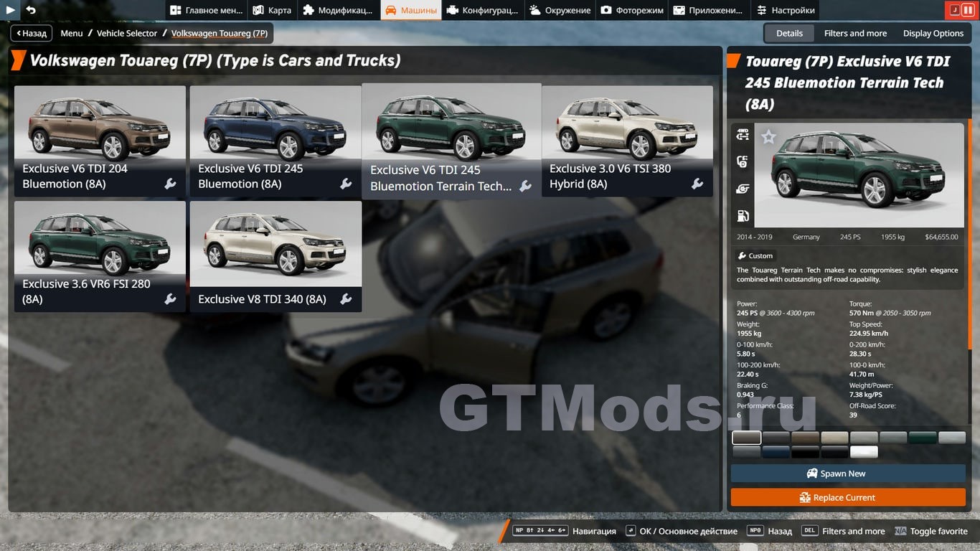This screenshot has width=980, height=551.
Task: Open the Display Options panel
Action: point(933,33)
